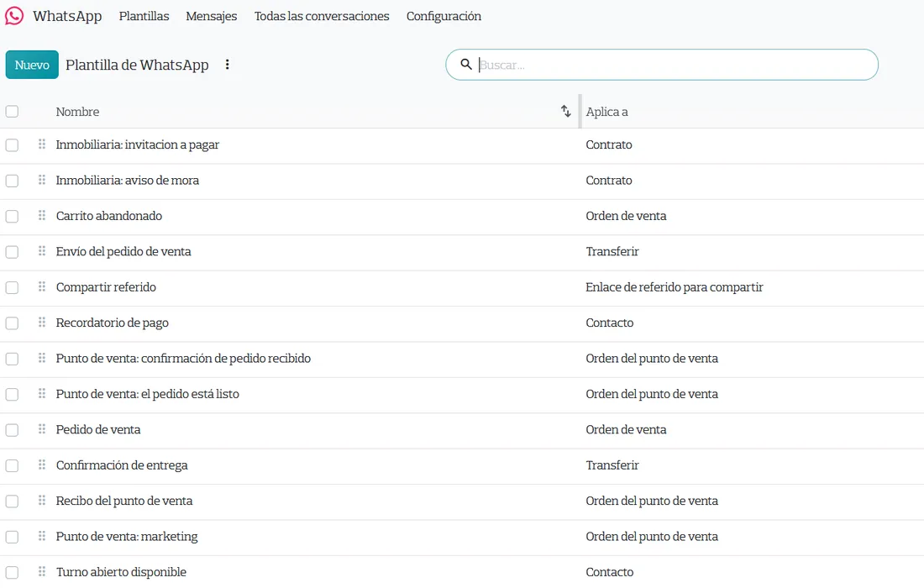This screenshot has width=924, height=588.
Task: Check Turno abierto disponible checkbox
Action: point(12,573)
